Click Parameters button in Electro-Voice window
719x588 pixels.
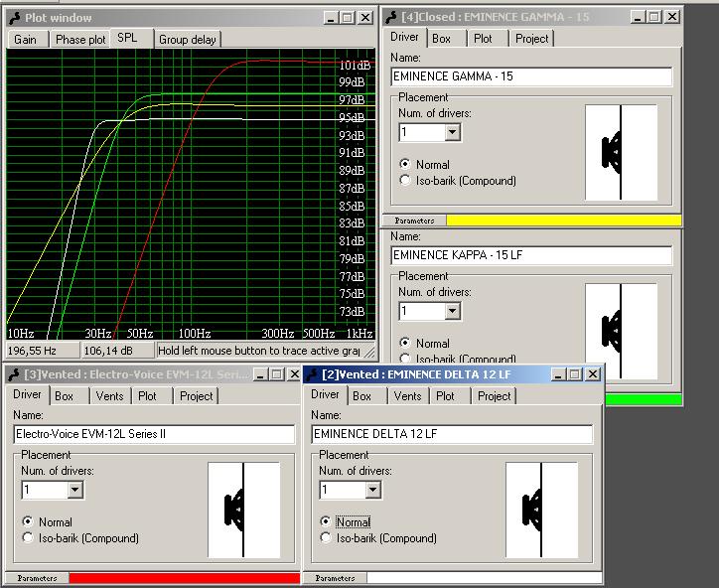pos(37,578)
